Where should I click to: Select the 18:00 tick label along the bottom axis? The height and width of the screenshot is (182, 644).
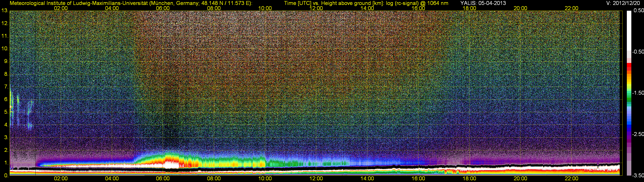pos(469,179)
